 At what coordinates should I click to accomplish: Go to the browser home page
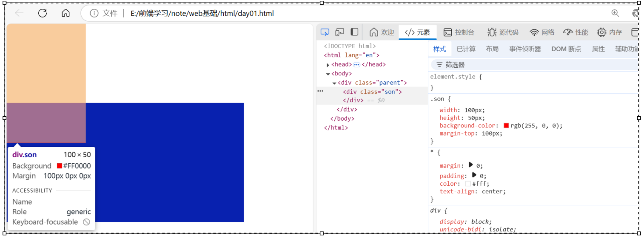tap(66, 13)
